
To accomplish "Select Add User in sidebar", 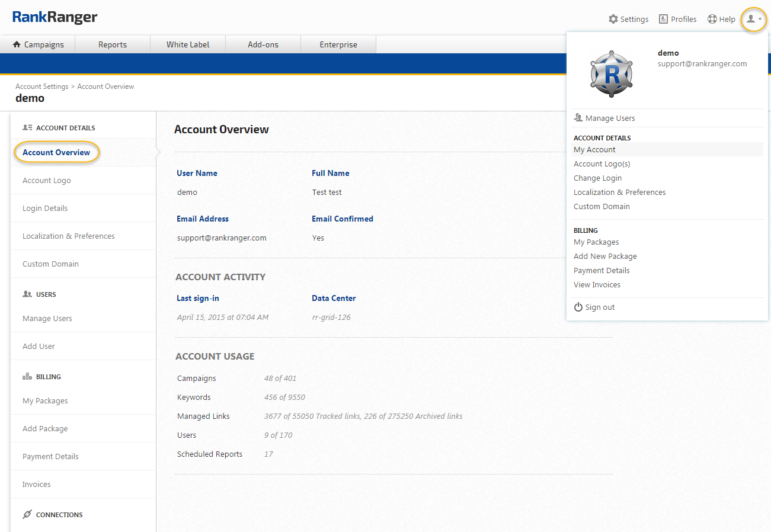I will click(x=39, y=346).
